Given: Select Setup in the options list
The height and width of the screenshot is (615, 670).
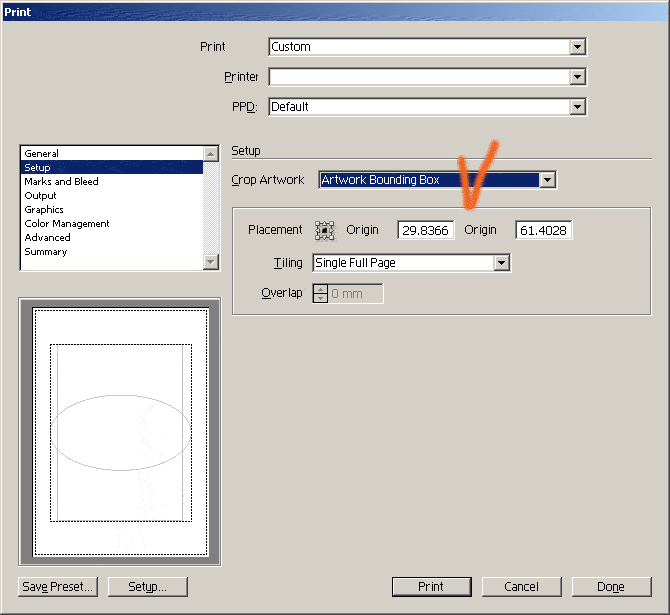Looking at the screenshot, I should coord(112,168).
